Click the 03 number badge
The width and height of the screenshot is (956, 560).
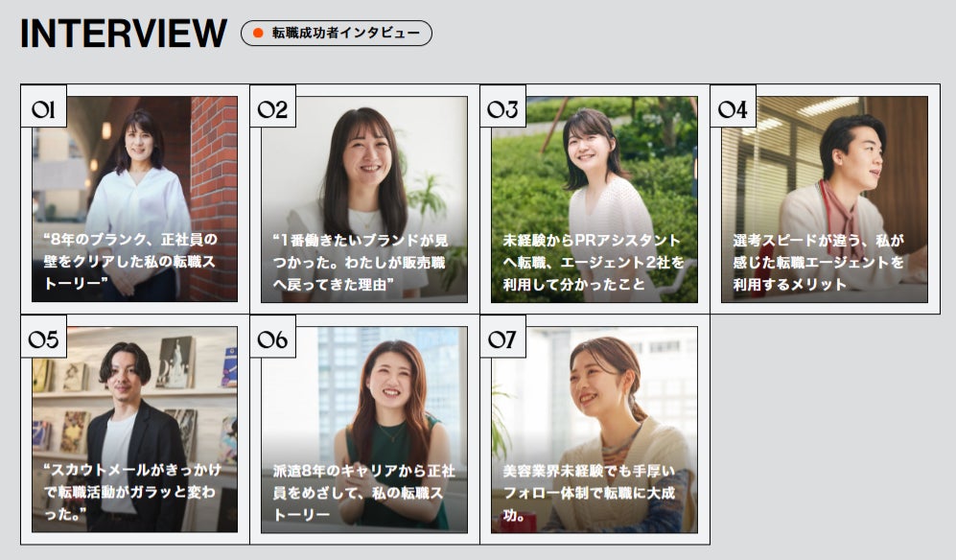(503, 109)
